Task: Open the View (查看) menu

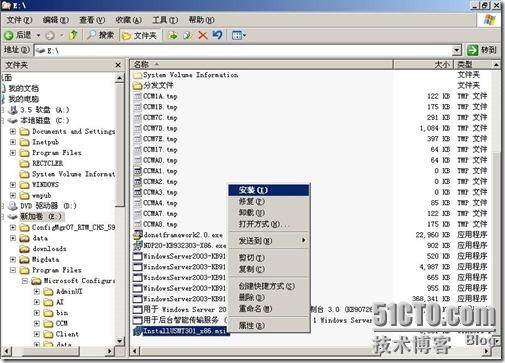Action: pyautogui.click(x=92, y=20)
